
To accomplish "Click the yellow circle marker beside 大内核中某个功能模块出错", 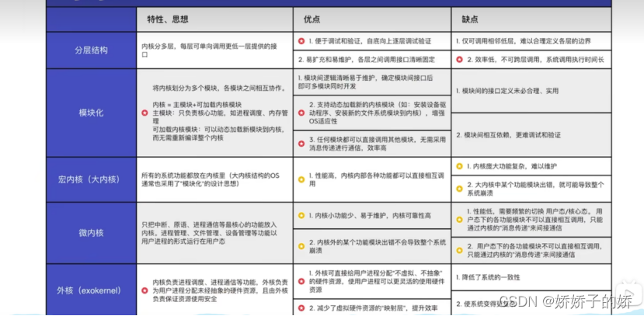I will point(459,189).
